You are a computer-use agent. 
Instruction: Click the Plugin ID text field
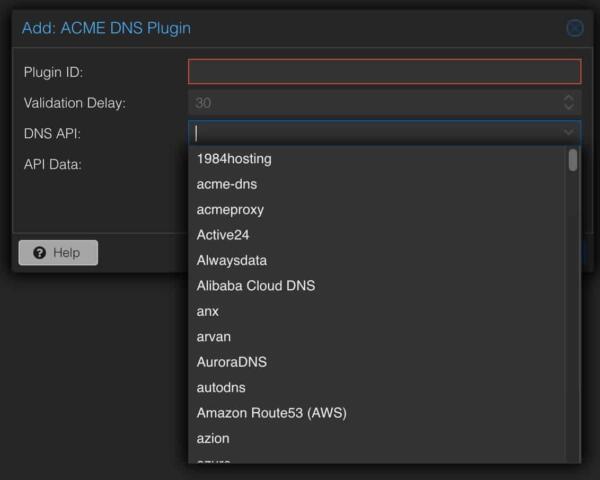coord(384,72)
